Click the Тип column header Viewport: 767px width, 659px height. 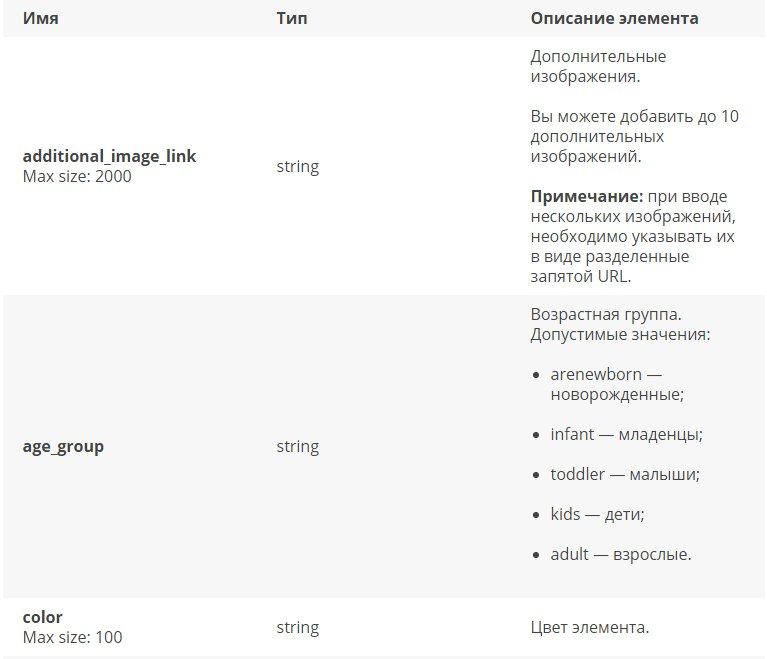point(292,19)
